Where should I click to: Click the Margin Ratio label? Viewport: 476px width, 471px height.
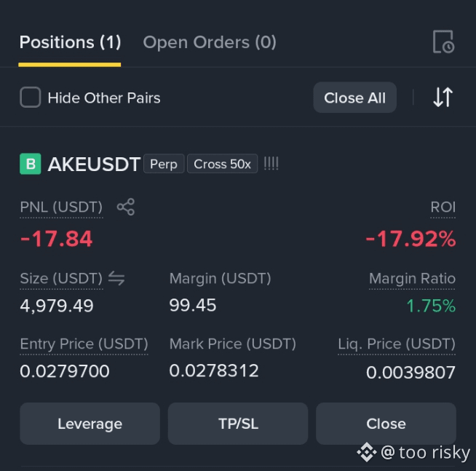412,280
